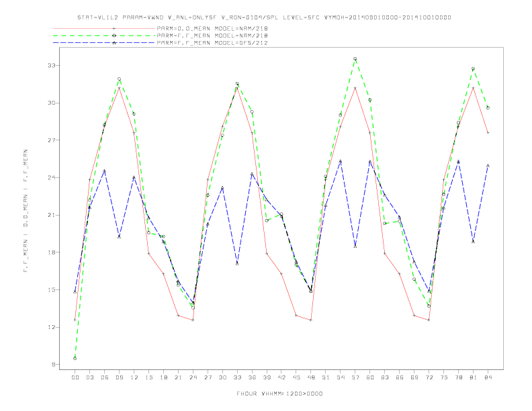Click green peak data point at hour 57
This screenshot has width=532, height=411.
tap(355, 58)
